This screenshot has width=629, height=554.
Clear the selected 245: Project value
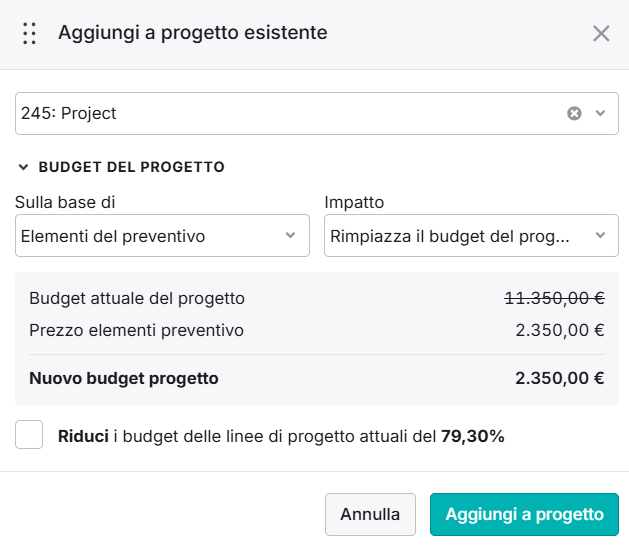(x=574, y=114)
